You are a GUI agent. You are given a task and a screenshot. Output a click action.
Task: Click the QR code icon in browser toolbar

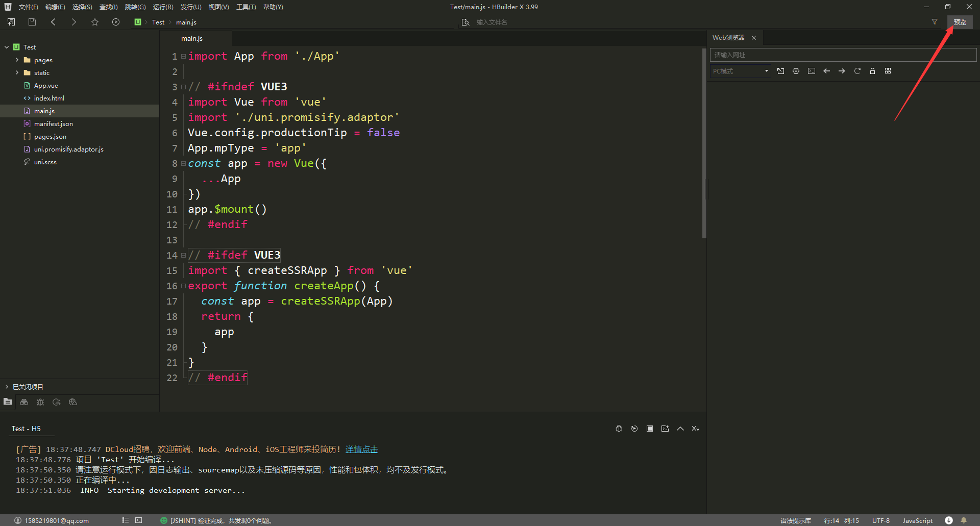click(x=888, y=71)
